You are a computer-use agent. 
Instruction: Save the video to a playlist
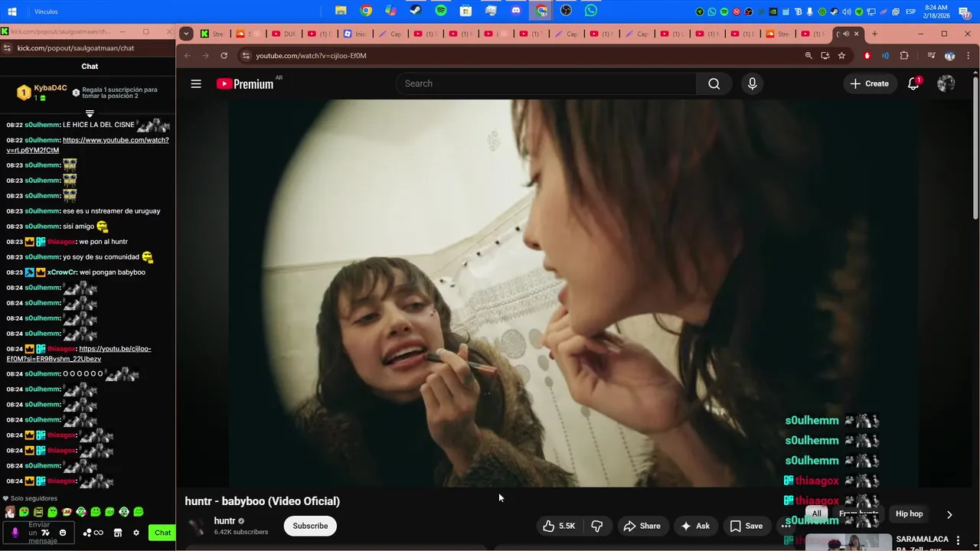click(x=746, y=526)
